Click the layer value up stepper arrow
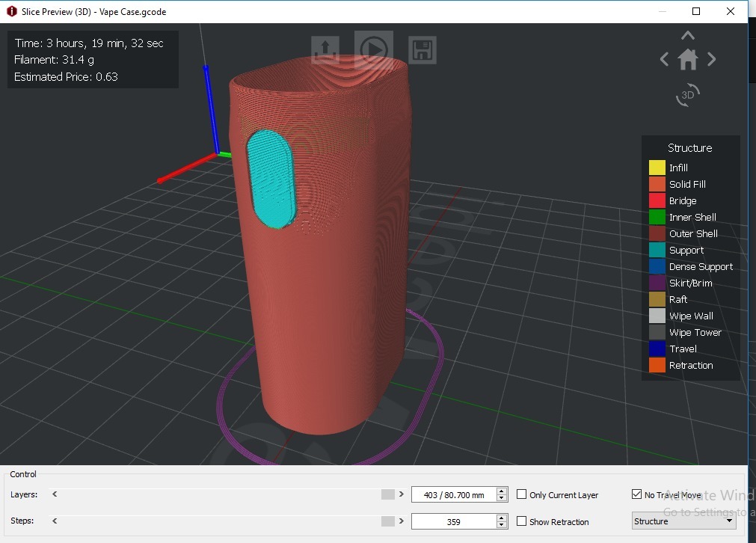This screenshot has width=756, height=543. coord(502,491)
